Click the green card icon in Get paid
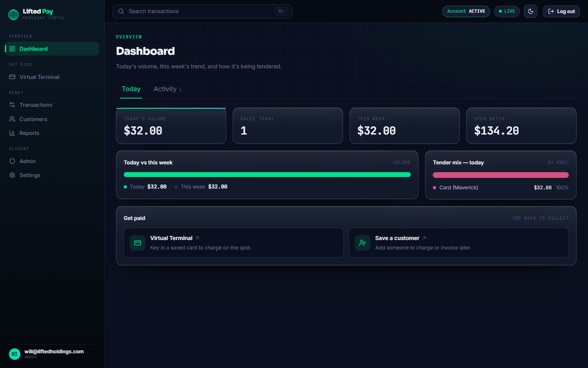Screen dimensions: 588x368 [138, 243]
